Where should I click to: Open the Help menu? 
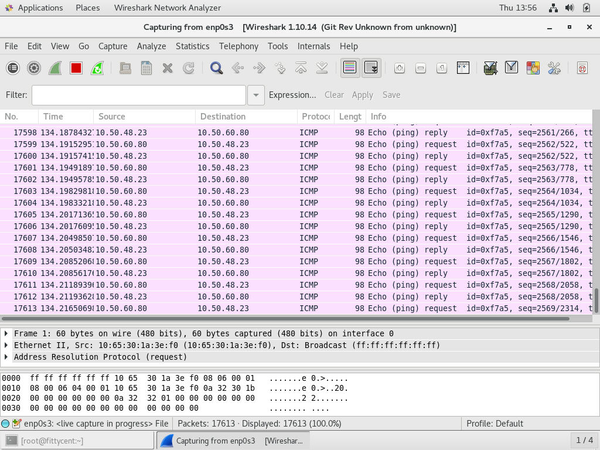point(349,46)
